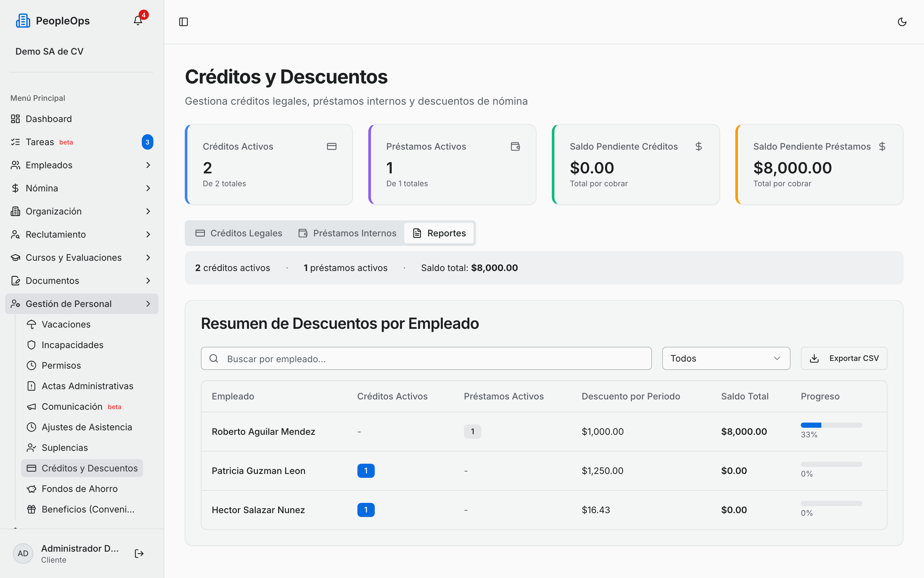Click the PeopleOps building logo icon
Image resolution: width=924 pixels, height=578 pixels.
pos(23,21)
